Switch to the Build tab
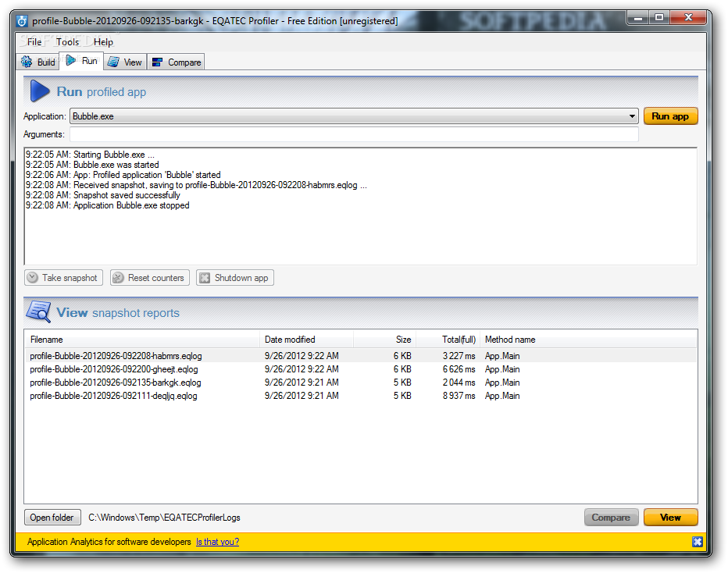This screenshot has width=728, height=573. (38, 62)
